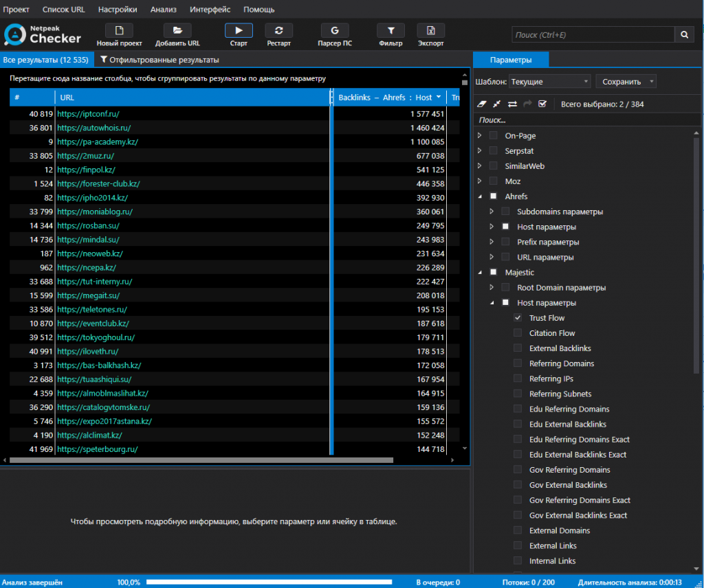Click the Сохранить button

click(626, 82)
